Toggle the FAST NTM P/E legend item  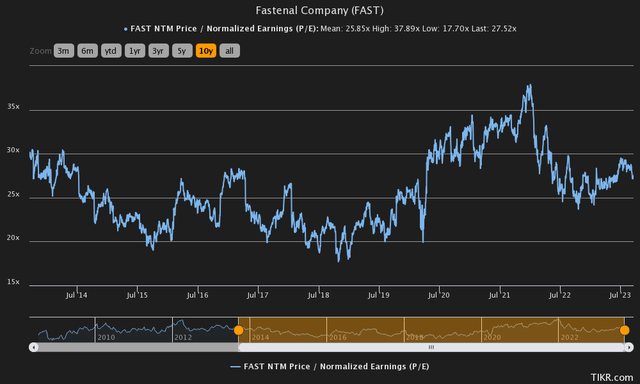pyautogui.click(x=330, y=366)
